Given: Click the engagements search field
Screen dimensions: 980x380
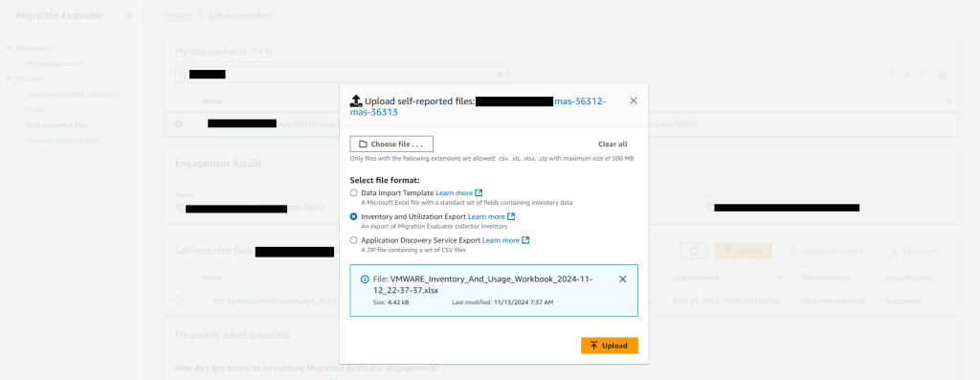Looking at the screenshot, I should [x=342, y=75].
